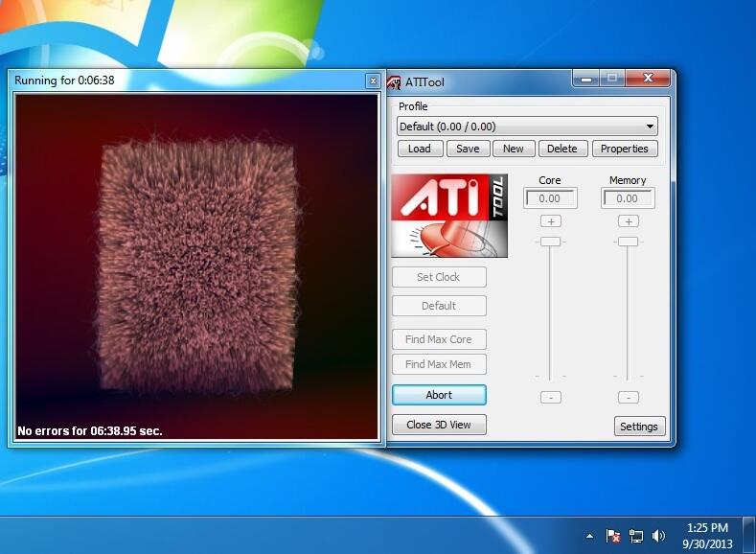Open the network tray icon
The height and width of the screenshot is (554, 756).
click(636, 536)
